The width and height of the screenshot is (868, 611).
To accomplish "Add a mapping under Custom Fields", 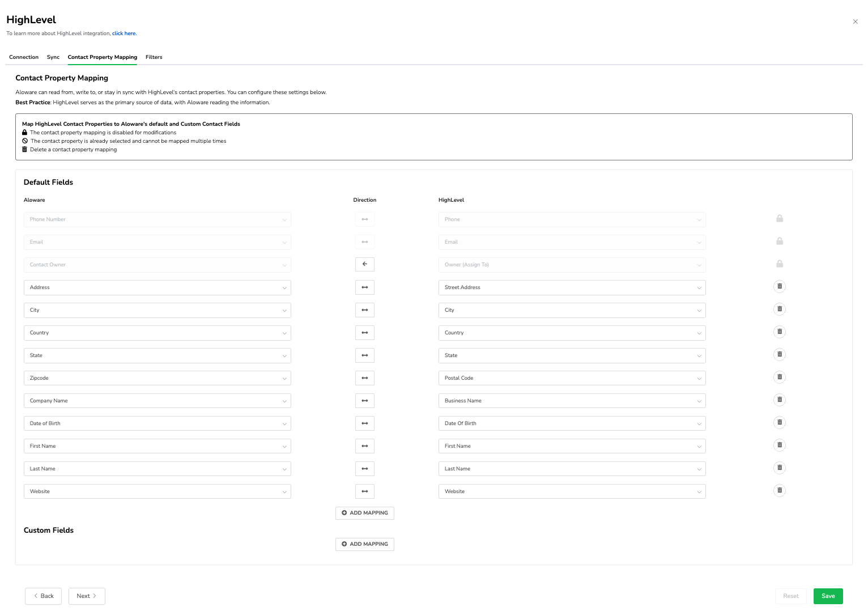I will (365, 544).
